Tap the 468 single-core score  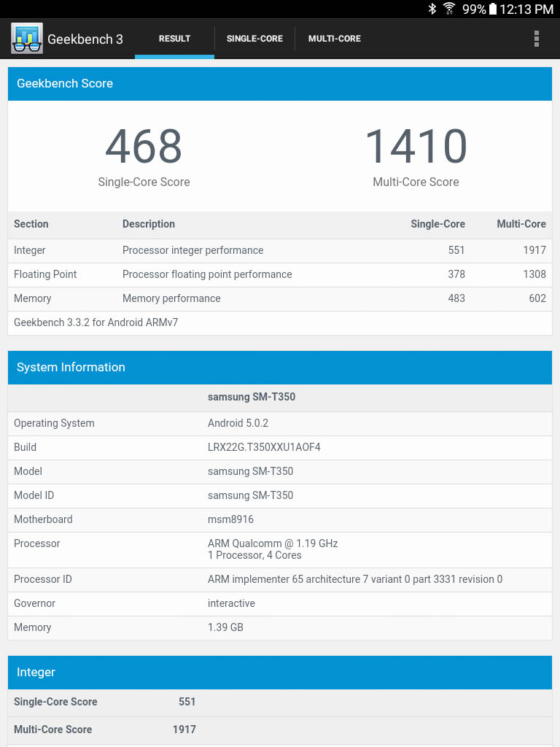click(x=144, y=147)
